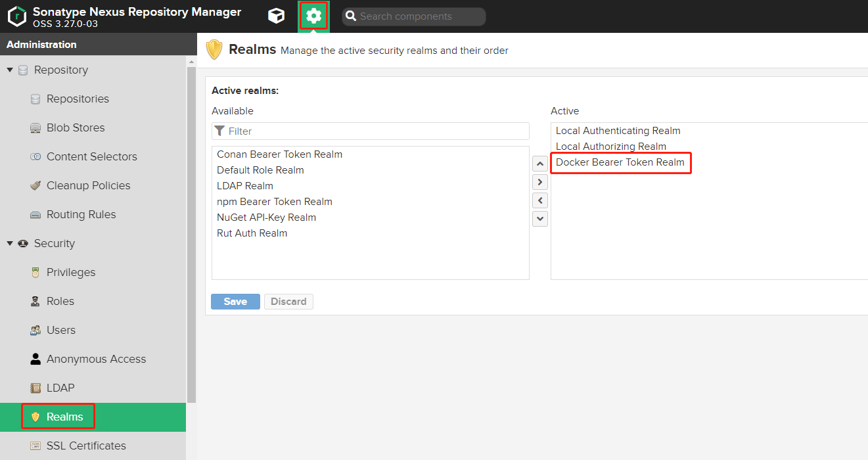Collapse the Security tree section
This screenshot has width=868, height=460.
pyautogui.click(x=10, y=243)
